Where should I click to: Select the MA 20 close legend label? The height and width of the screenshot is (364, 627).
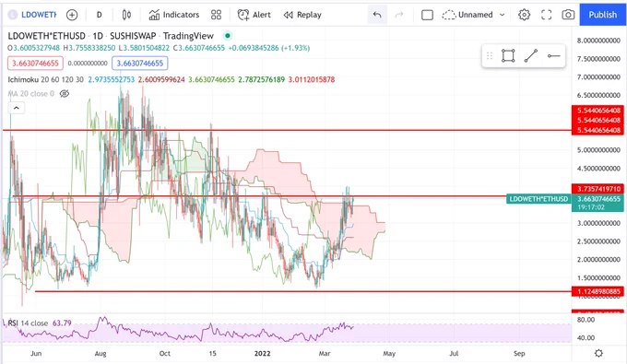(30, 93)
